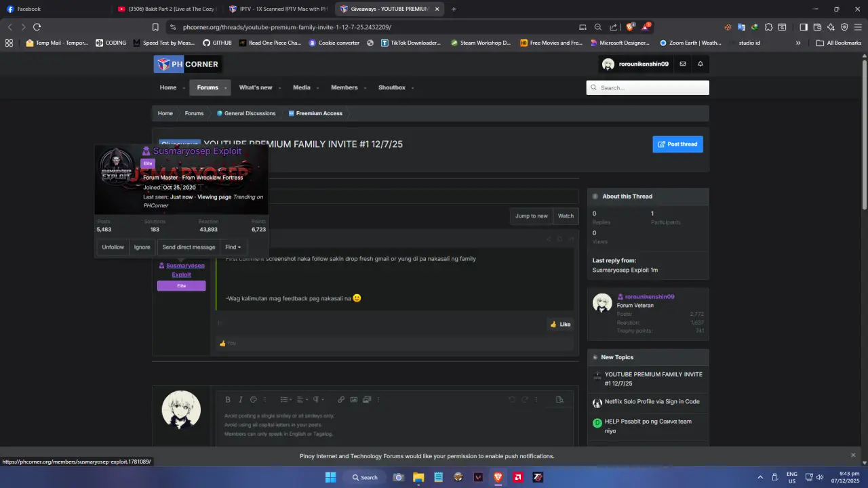Click the zoom magnifier icon in address bar
Viewport: 868px width, 488px height.
pyautogui.click(x=598, y=27)
